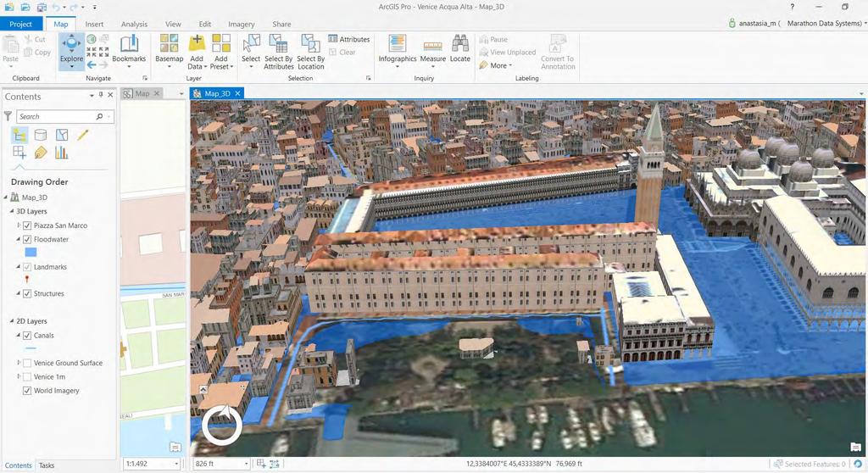Click the Copy icon

[28, 52]
